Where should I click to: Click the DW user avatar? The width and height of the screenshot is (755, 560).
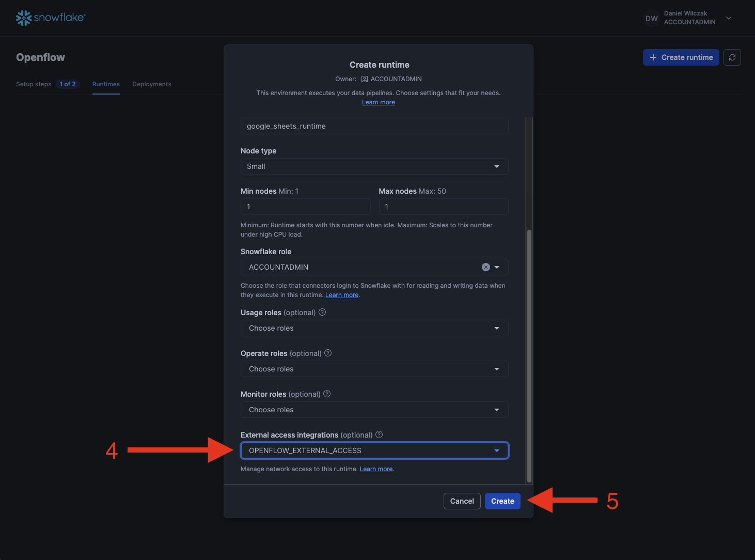click(x=651, y=18)
